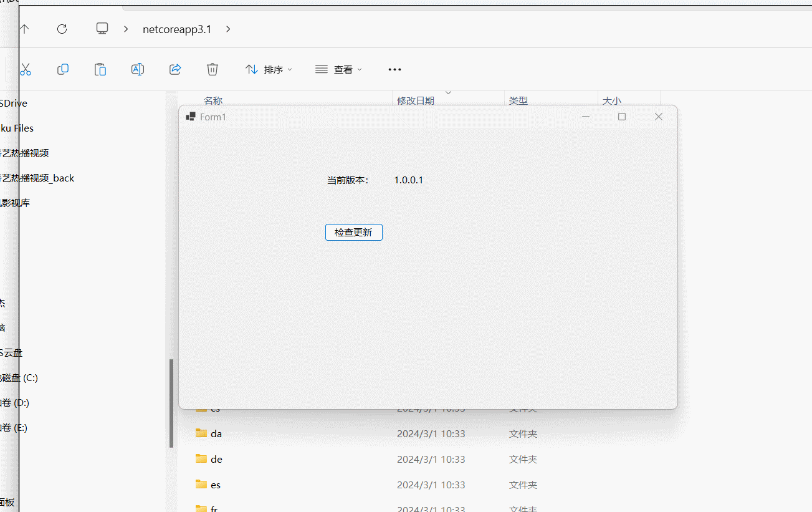The image size is (812, 512).
Task: Click the Up arrow navigation icon
Action: (24, 29)
